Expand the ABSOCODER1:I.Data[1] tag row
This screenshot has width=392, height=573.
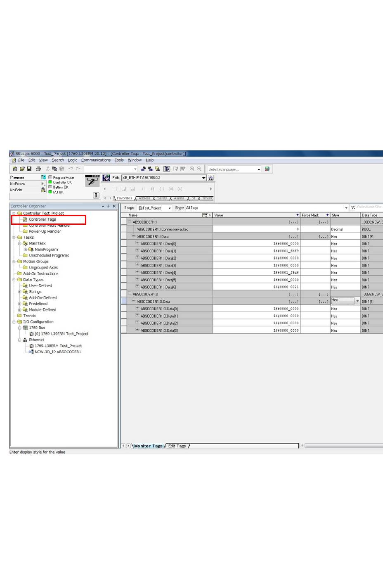(137, 250)
